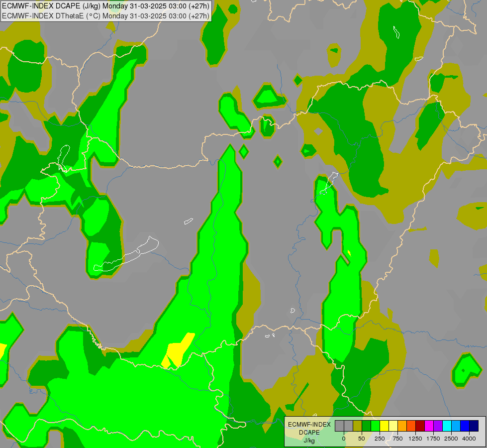Click the bright green legend swatch

tap(375, 426)
